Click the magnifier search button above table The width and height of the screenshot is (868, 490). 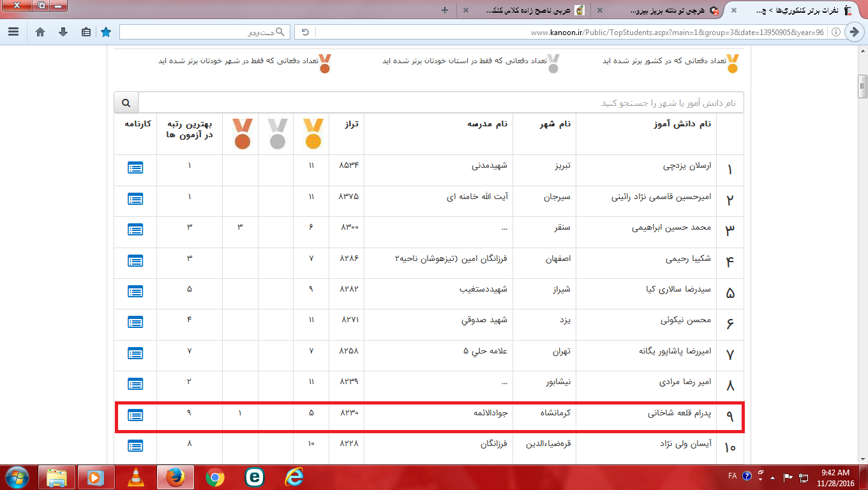126,103
